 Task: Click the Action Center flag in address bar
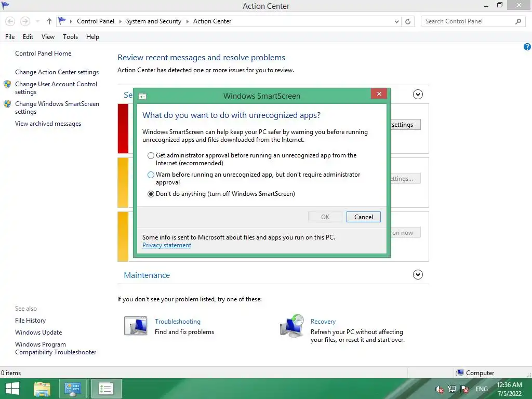pos(62,21)
